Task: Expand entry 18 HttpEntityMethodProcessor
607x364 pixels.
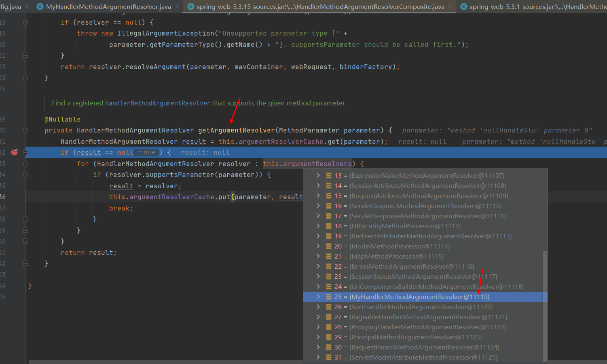Action: point(318,226)
